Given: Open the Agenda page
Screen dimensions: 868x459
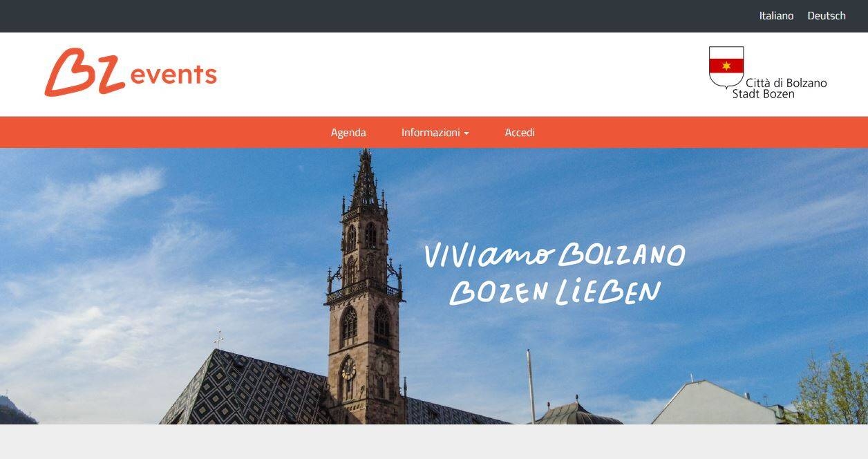Looking at the screenshot, I should [348, 133].
